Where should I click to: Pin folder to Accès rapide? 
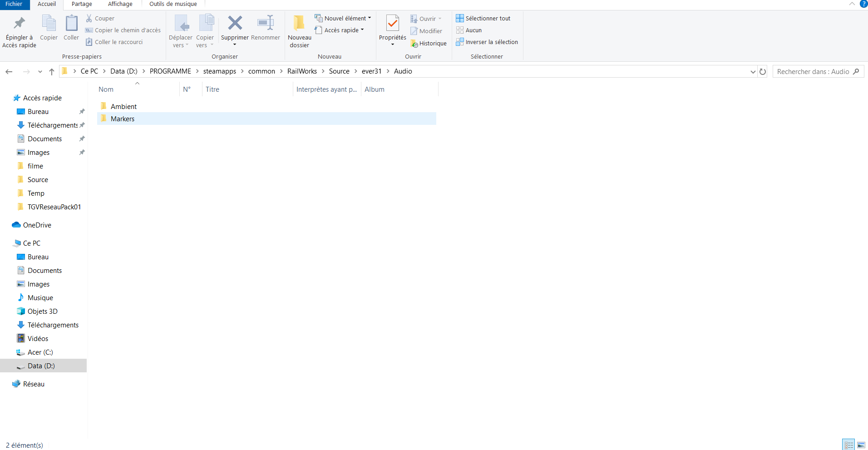pos(19,31)
